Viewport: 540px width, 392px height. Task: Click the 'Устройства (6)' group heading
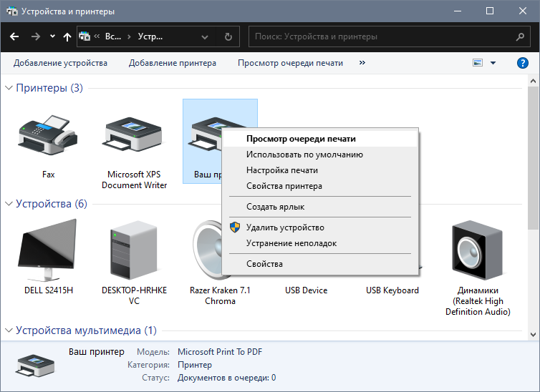[52, 204]
